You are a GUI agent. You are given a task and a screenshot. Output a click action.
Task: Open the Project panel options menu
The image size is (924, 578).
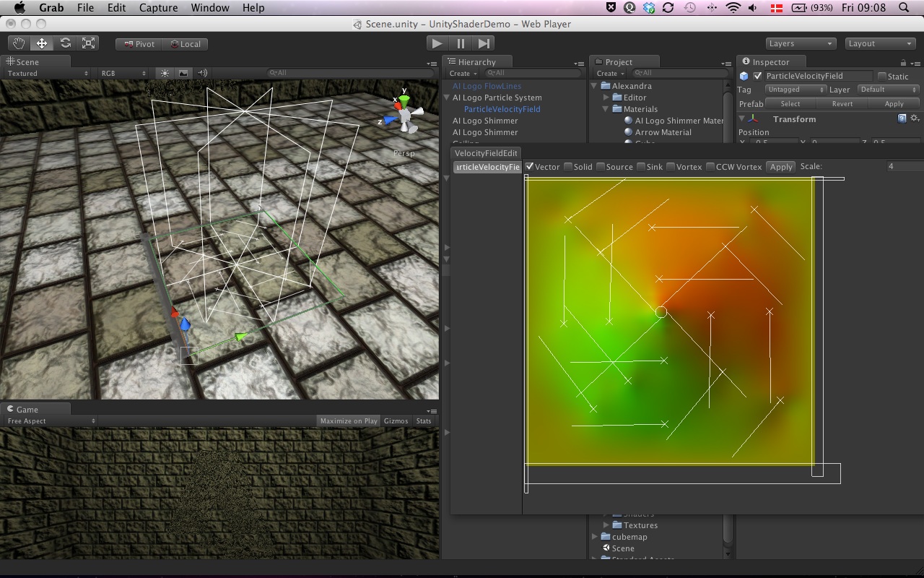(726, 64)
